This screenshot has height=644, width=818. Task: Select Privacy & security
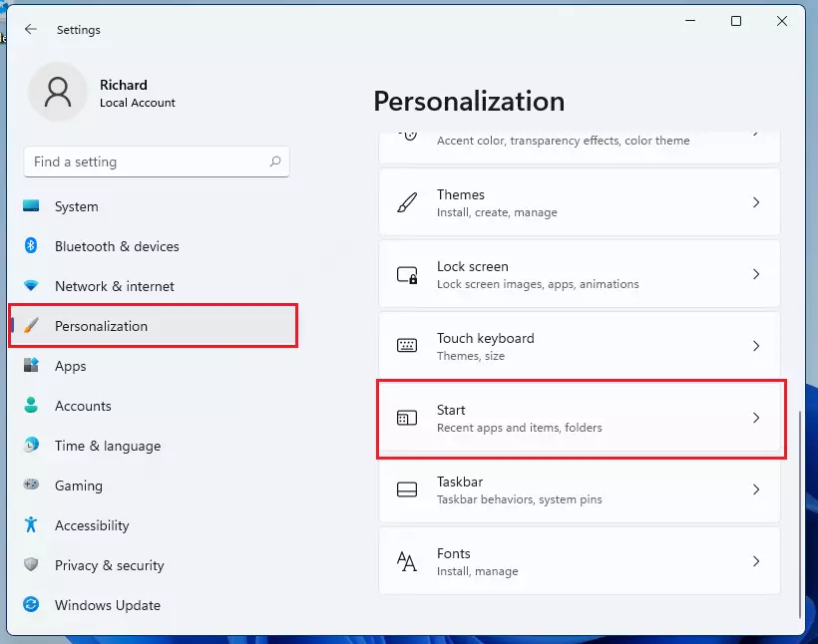tap(154, 564)
